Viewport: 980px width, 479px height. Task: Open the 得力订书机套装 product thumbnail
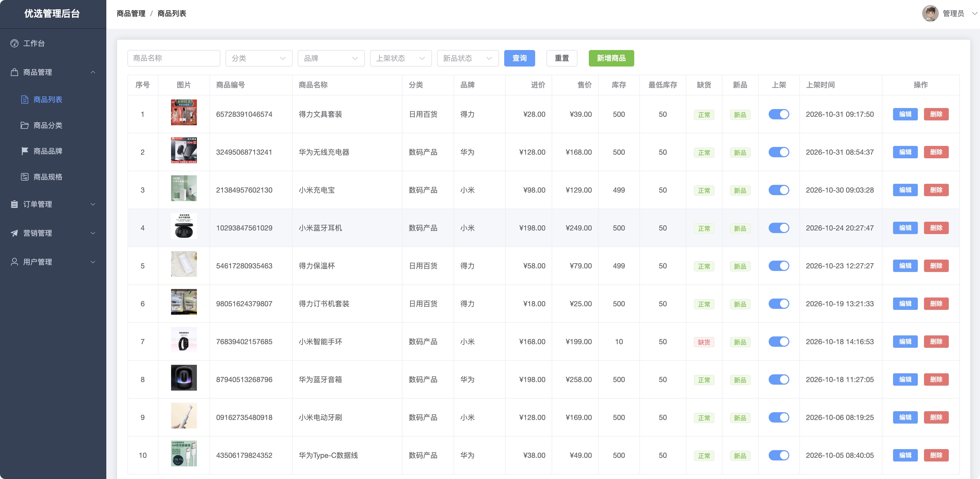tap(184, 302)
